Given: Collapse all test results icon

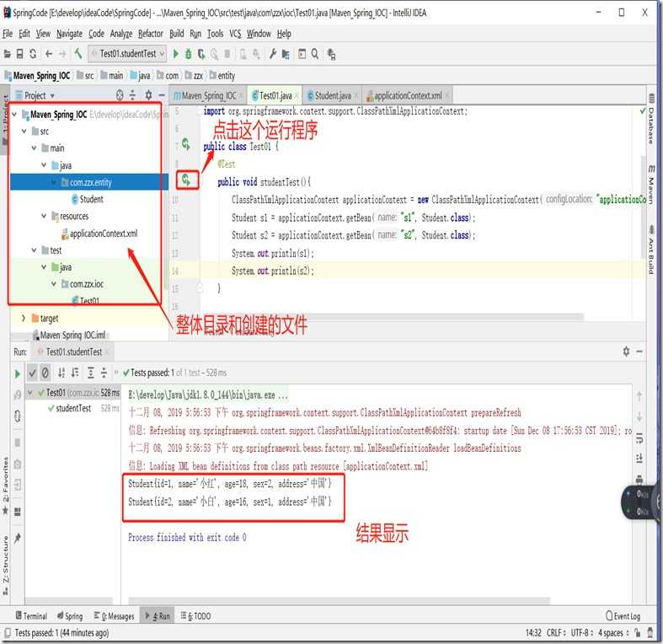Looking at the screenshot, I should pyautogui.click(x=104, y=373).
